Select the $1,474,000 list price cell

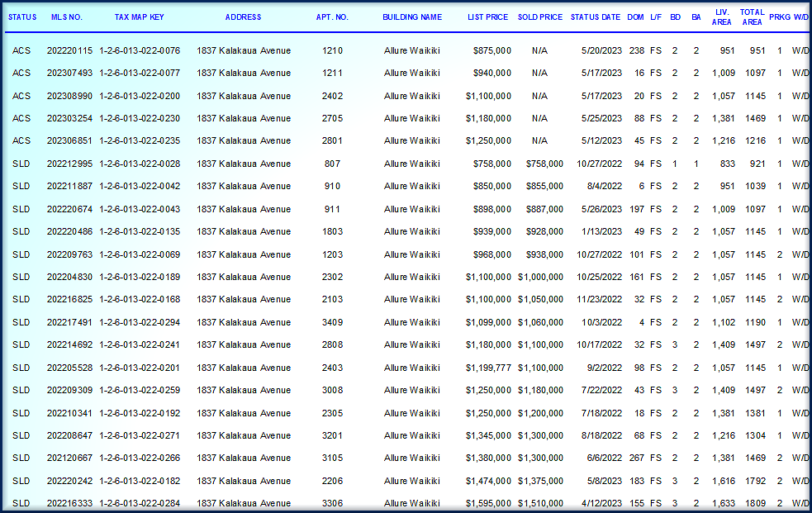[488, 482]
